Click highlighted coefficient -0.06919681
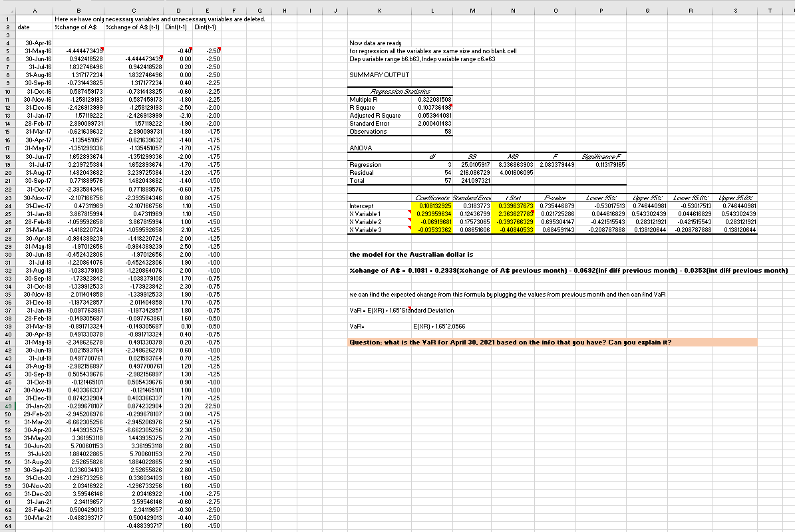Image resolution: width=795 pixels, height=532 pixels. (x=432, y=222)
